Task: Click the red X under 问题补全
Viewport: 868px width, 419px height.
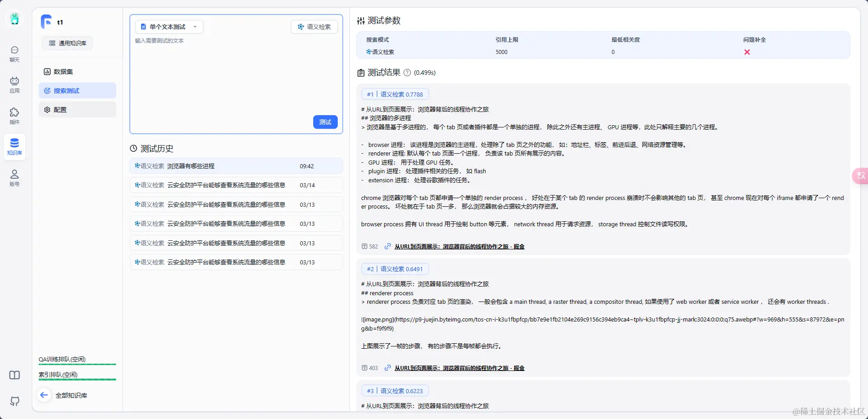Action: (747, 52)
